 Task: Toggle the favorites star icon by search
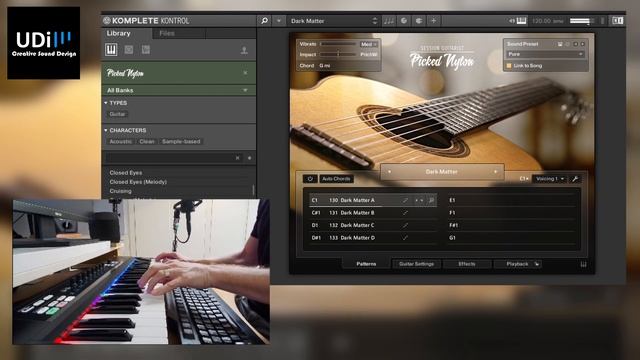249,158
